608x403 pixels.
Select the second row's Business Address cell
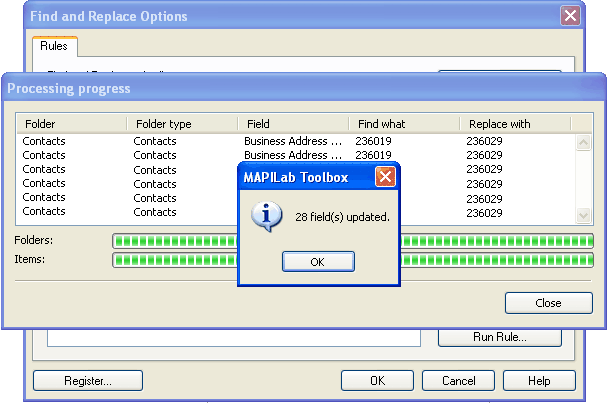click(x=293, y=155)
